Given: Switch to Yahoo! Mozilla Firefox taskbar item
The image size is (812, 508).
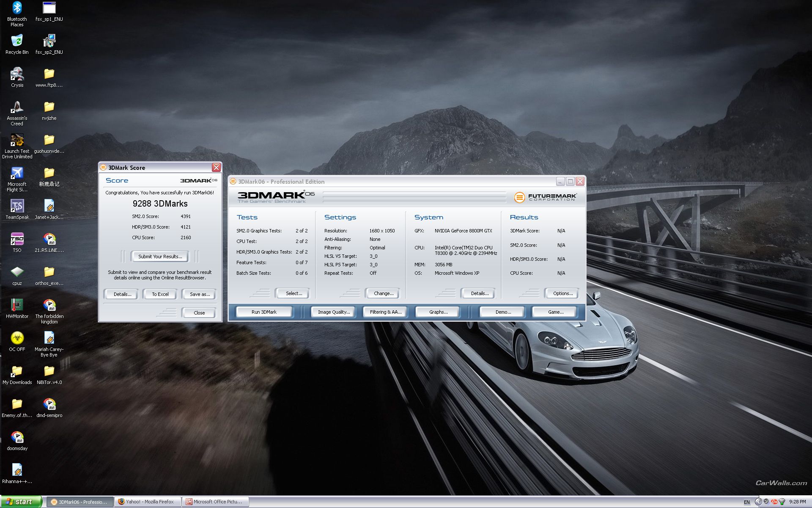Looking at the screenshot, I should 148,502.
